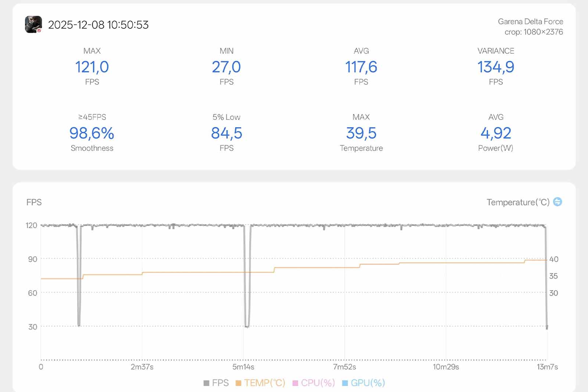
Task: Click the 2025-12-08 10:50:53 timestamp
Action: coord(98,25)
